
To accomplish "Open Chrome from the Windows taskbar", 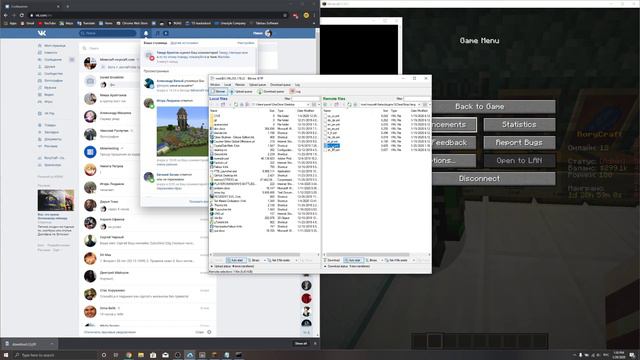I will tap(129, 355).
